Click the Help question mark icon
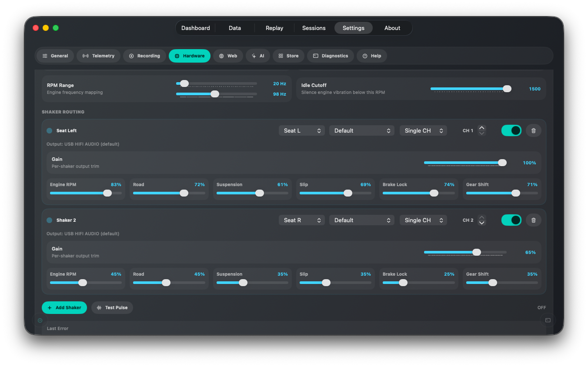The width and height of the screenshot is (588, 367). (x=365, y=56)
